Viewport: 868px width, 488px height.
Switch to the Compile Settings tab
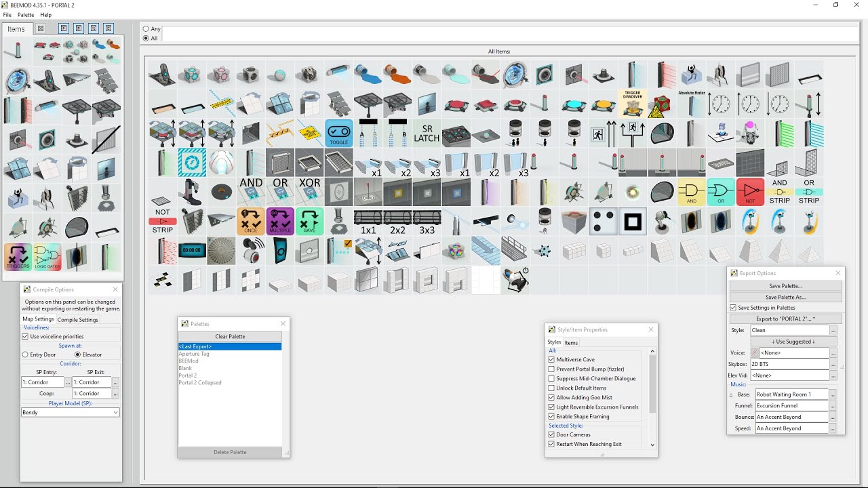77,320
